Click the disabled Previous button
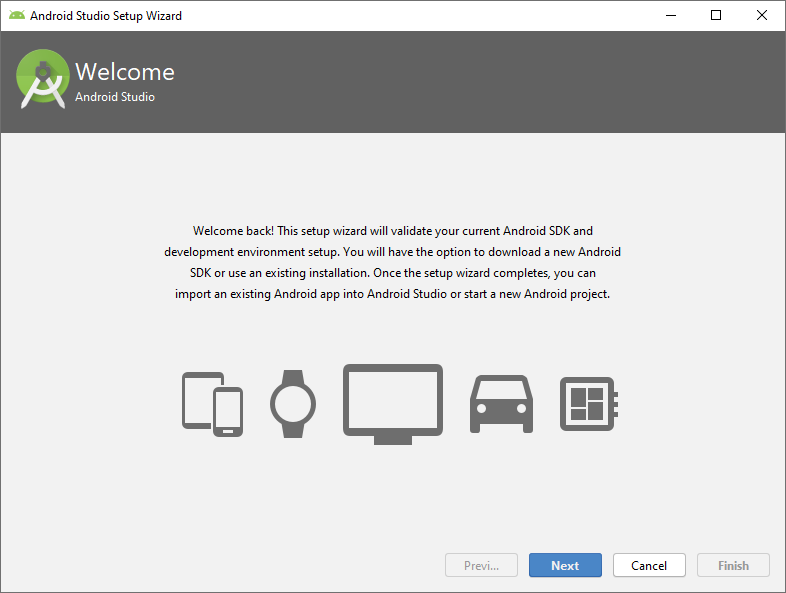 point(481,565)
